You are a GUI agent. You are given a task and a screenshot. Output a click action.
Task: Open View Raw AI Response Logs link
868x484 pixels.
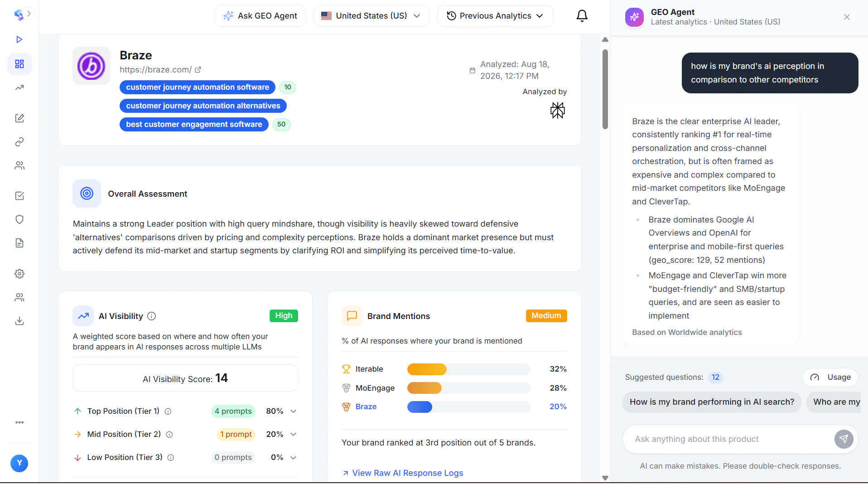pyautogui.click(x=403, y=473)
